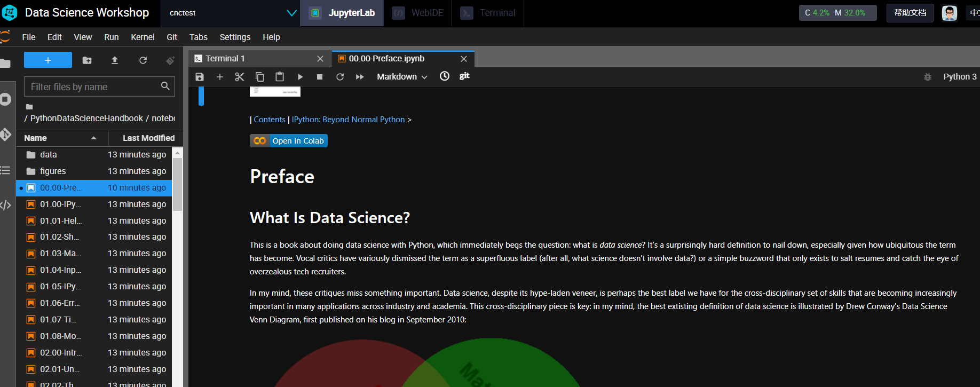This screenshot has width=980, height=387.
Task: Open the git button in notebook toolbar
Action: click(464, 76)
